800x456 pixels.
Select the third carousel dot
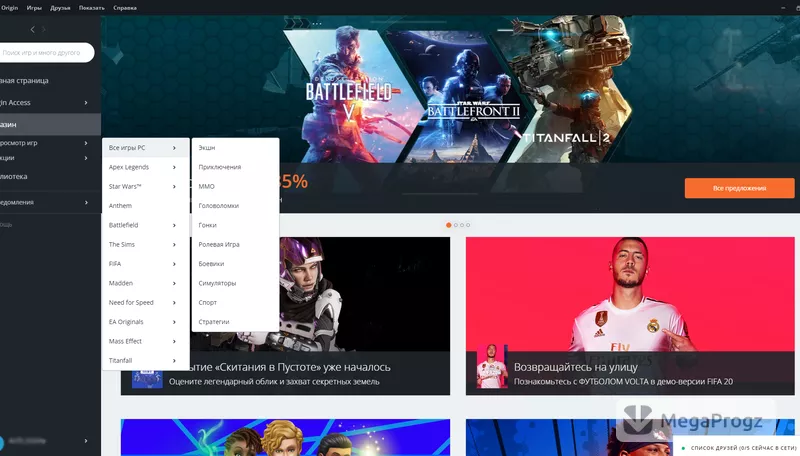462,225
